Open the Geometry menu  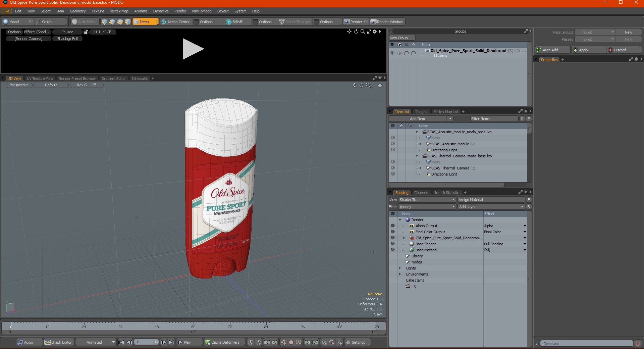pyautogui.click(x=77, y=11)
